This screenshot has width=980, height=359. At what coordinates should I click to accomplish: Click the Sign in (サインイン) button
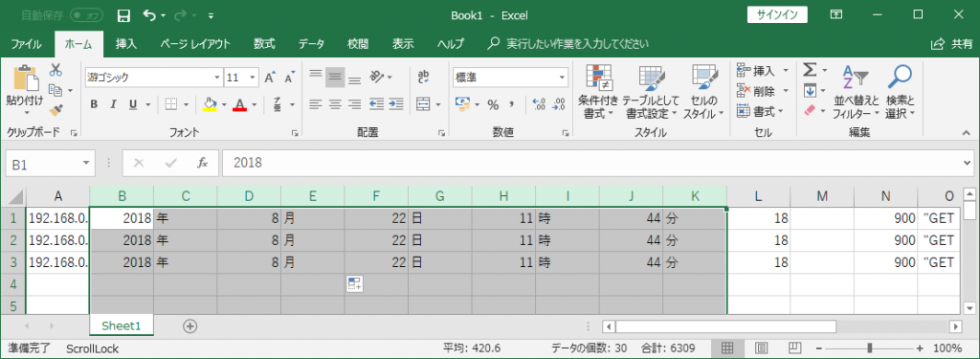[x=777, y=14]
